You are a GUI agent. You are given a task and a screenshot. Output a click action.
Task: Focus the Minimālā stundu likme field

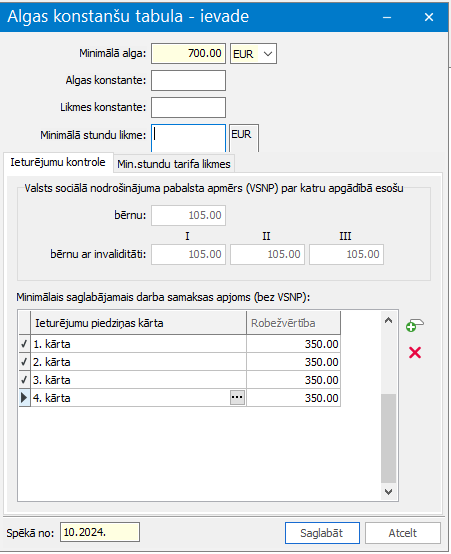point(188,138)
